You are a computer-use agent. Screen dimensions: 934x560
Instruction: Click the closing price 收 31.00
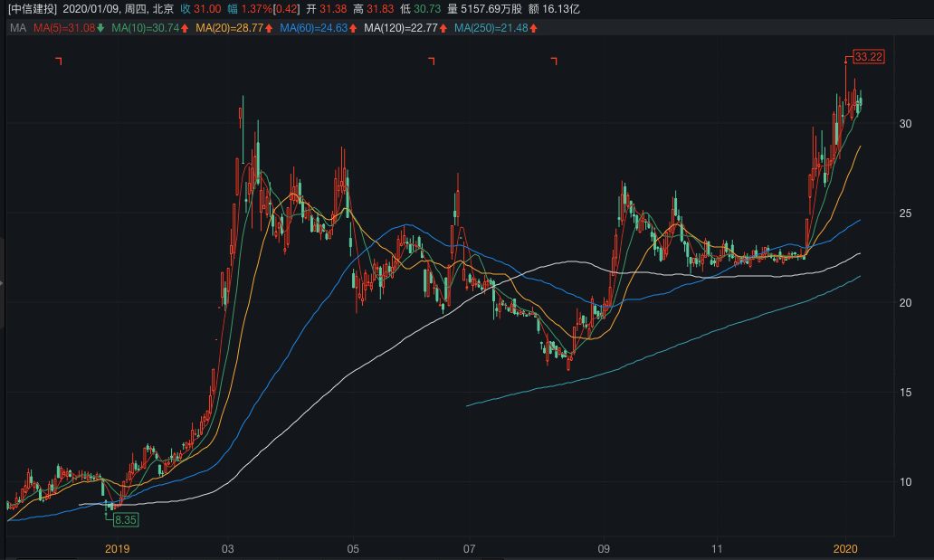[201, 9]
